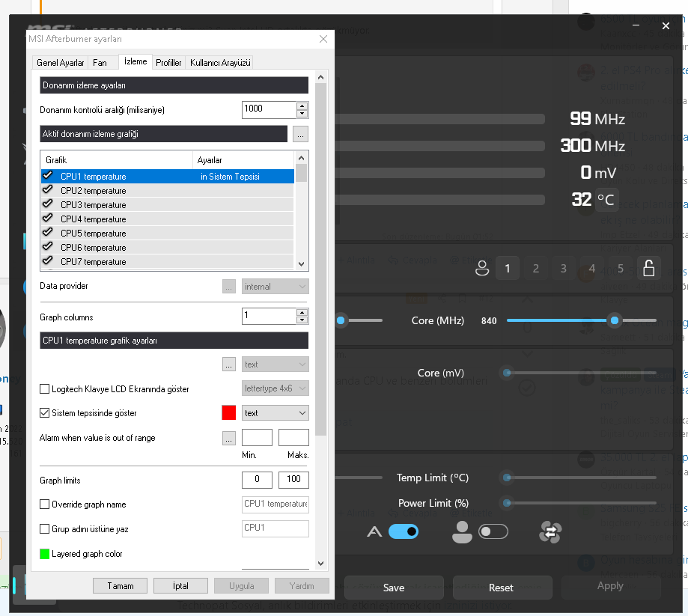Increase hardware polling interval with up arrow
Screen dimensions: 688x616
click(x=302, y=106)
